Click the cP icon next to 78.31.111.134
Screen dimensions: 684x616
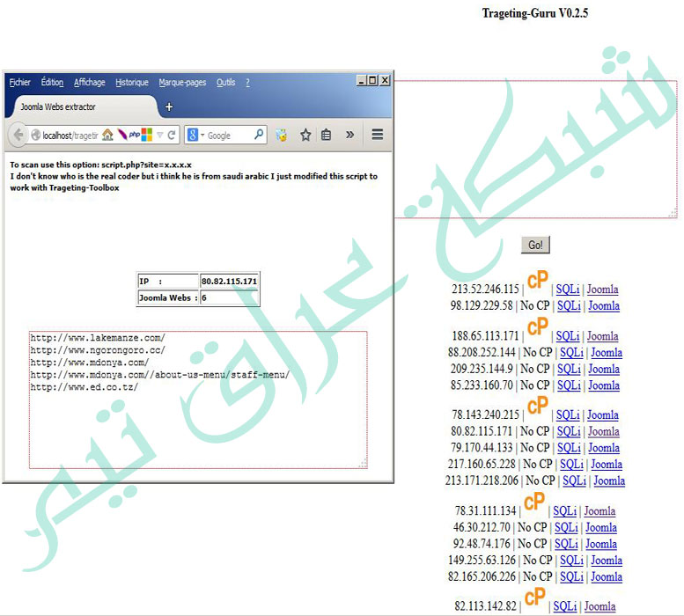[x=534, y=502]
